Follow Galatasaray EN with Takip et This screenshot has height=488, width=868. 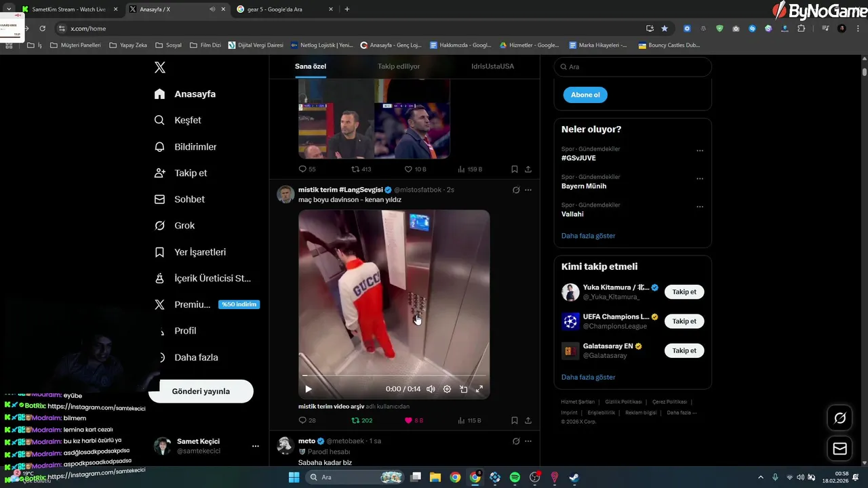[684, 350]
